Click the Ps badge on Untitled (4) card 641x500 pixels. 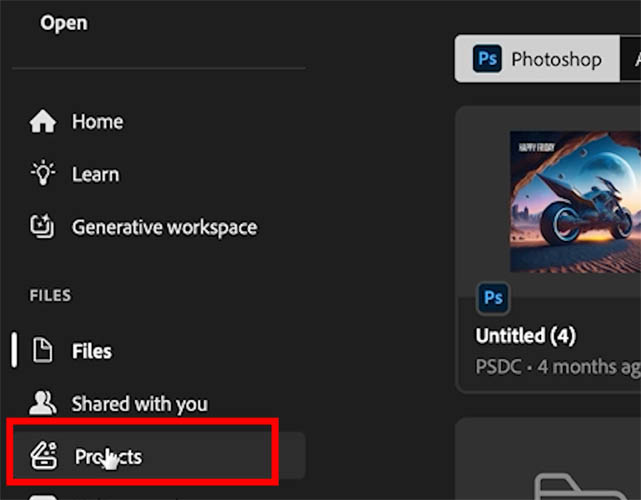tap(493, 298)
